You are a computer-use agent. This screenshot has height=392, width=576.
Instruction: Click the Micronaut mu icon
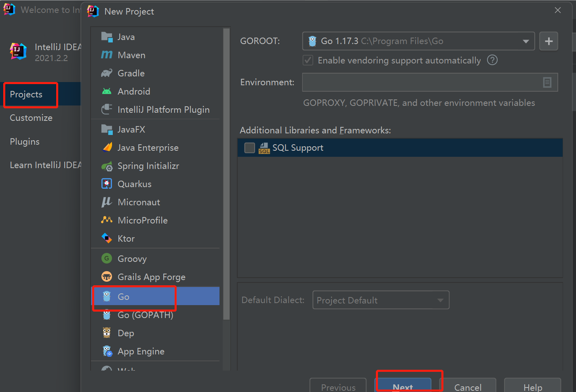click(107, 202)
